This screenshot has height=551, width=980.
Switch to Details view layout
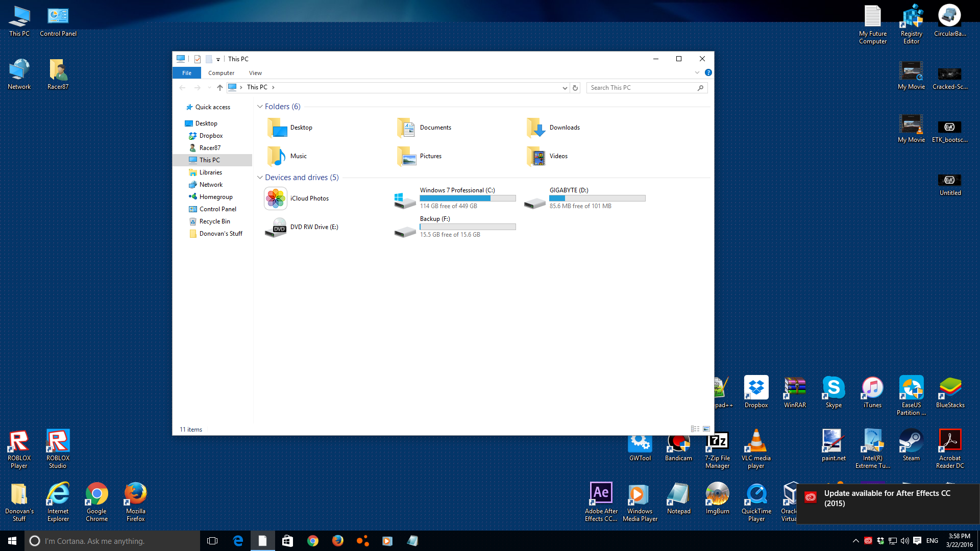[695, 429]
